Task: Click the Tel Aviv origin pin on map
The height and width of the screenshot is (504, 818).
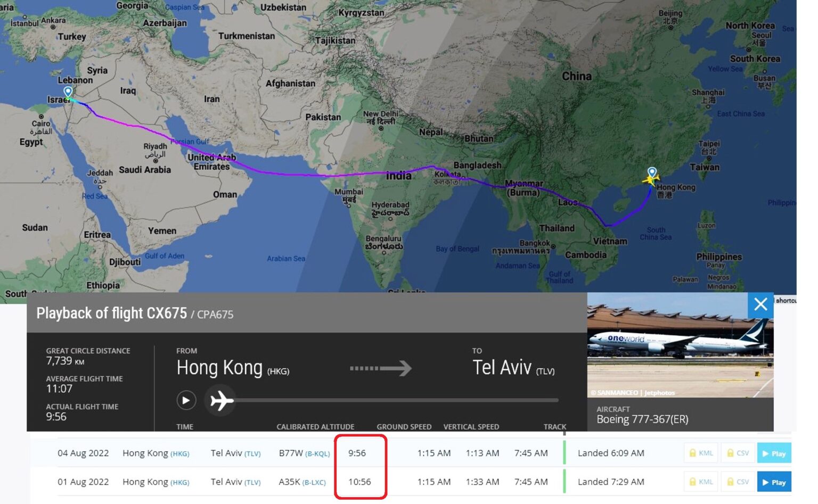Action: [68, 92]
